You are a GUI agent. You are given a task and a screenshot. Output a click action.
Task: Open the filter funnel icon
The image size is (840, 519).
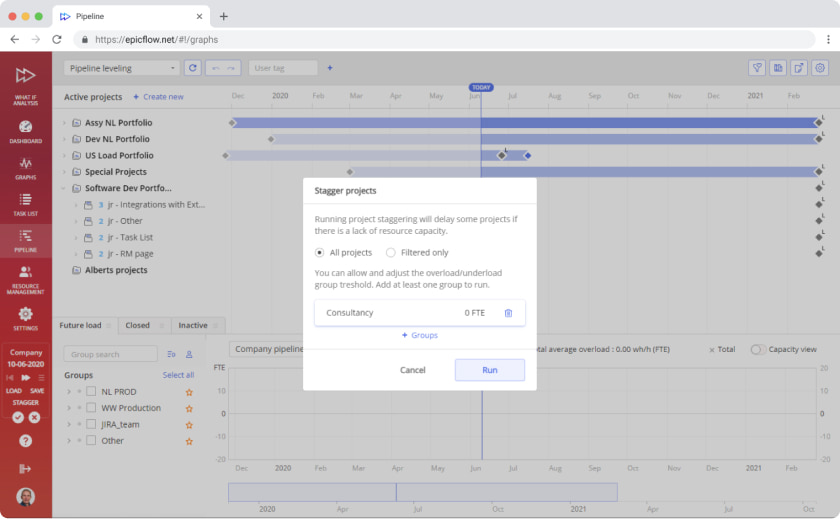click(x=757, y=68)
